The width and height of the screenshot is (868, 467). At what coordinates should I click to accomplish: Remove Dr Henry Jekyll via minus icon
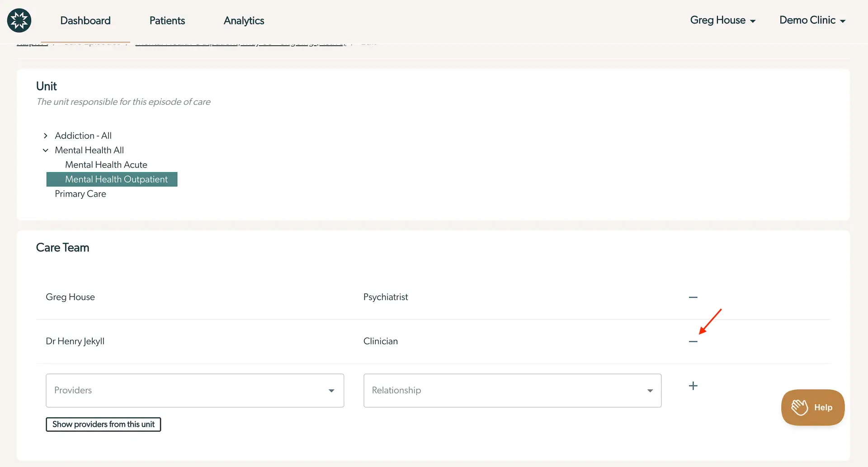(693, 342)
